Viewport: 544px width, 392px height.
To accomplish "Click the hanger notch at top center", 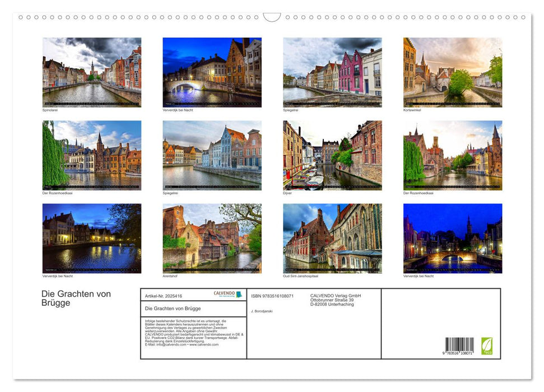I will (x=272, y=17).
